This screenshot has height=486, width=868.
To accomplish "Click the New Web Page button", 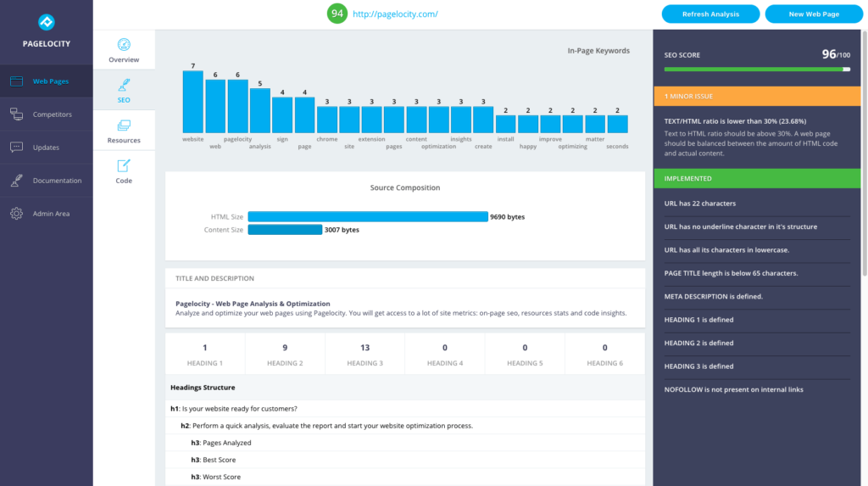I will point(814,14).
